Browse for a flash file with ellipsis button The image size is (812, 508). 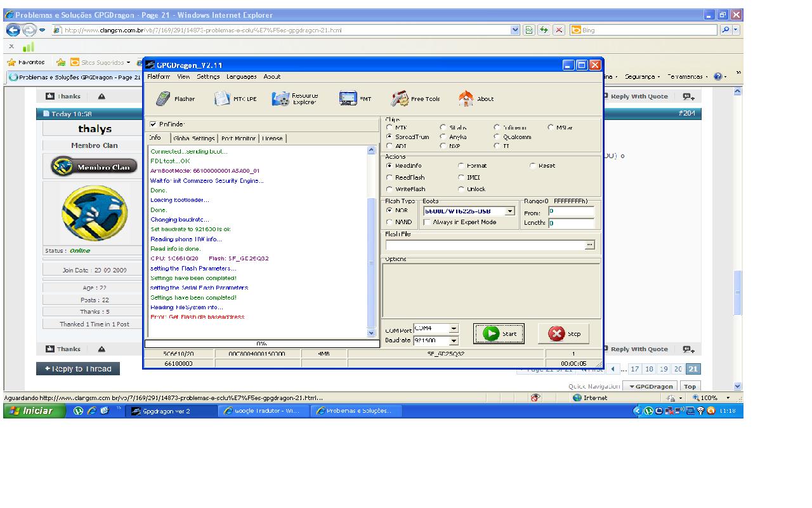tap(590, 244)
